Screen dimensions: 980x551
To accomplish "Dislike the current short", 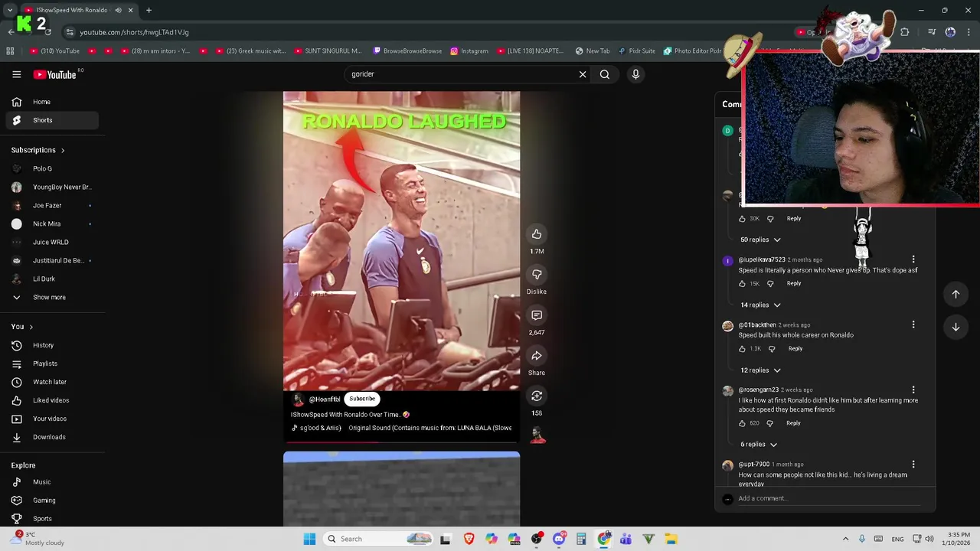I will pyautogui.click(x=537, y=275).
